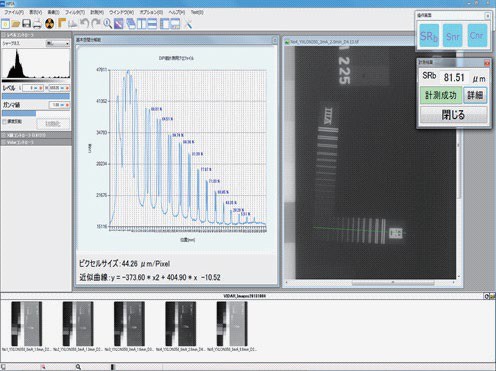Click the gamma value slider bar
The height and width of the screenshot is (371, 496).
[36, 113]
